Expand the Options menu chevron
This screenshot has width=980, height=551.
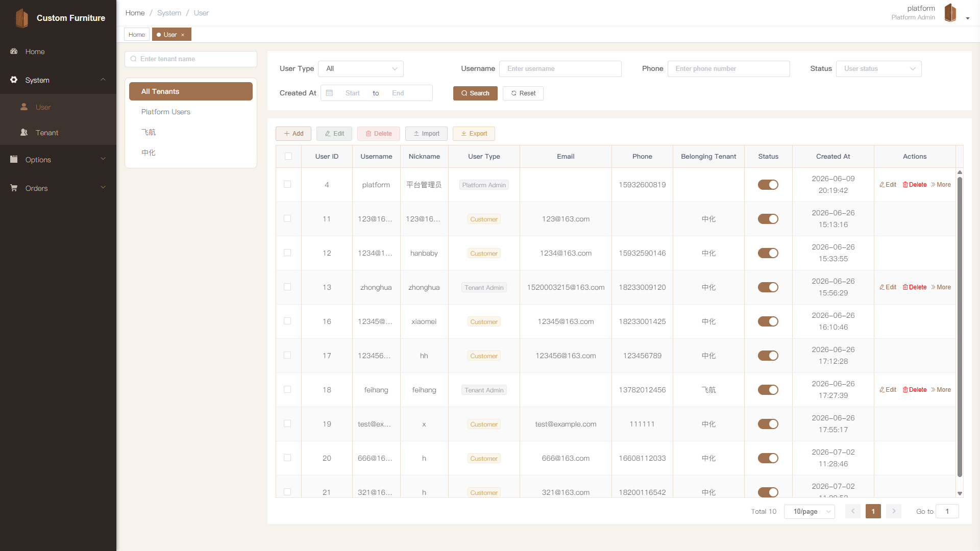(103, 159)
